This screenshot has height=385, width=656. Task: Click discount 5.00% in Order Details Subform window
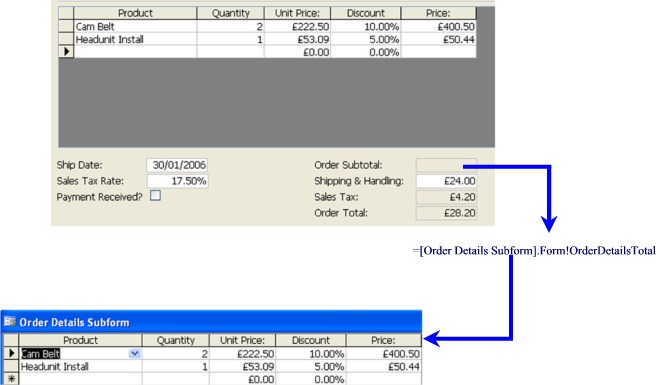tap(311, 367)
